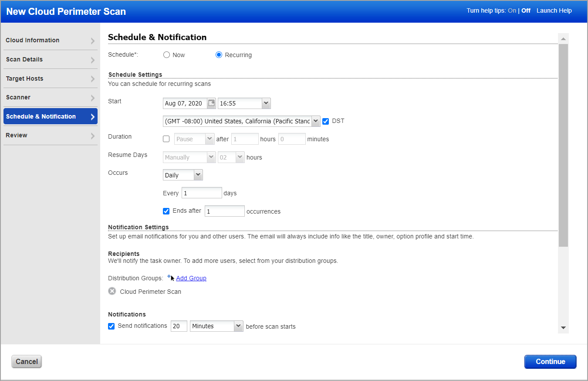
Task: Uncheck the Ends after occurrences option
Action: (166, 211)
